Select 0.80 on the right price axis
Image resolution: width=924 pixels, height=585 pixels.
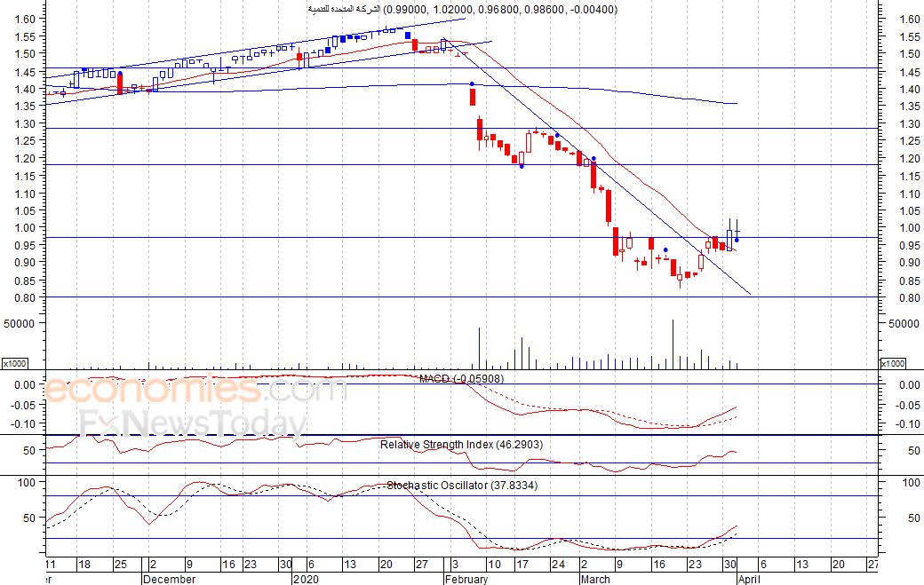[x=910, y=297]
